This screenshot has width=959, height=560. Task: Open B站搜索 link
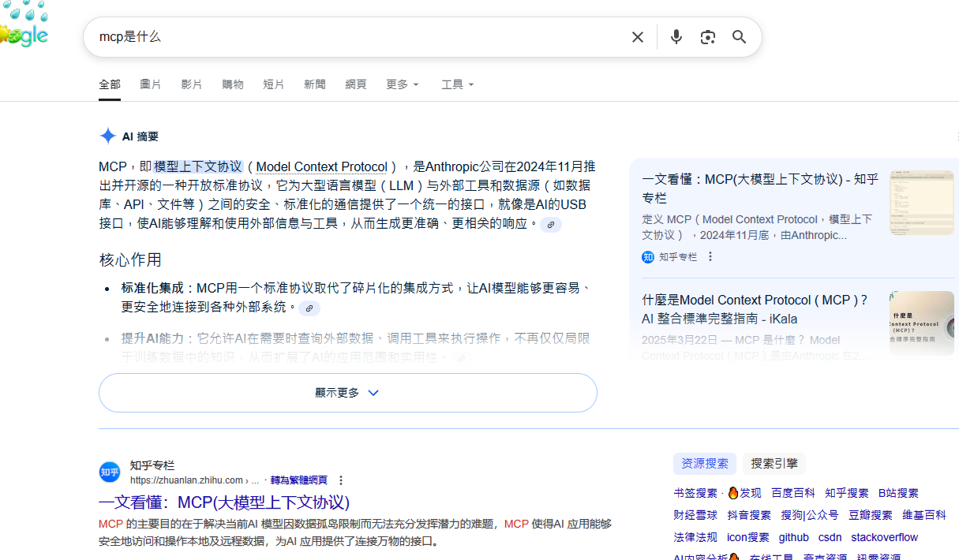pyautogui.click(x=898, y=493)
